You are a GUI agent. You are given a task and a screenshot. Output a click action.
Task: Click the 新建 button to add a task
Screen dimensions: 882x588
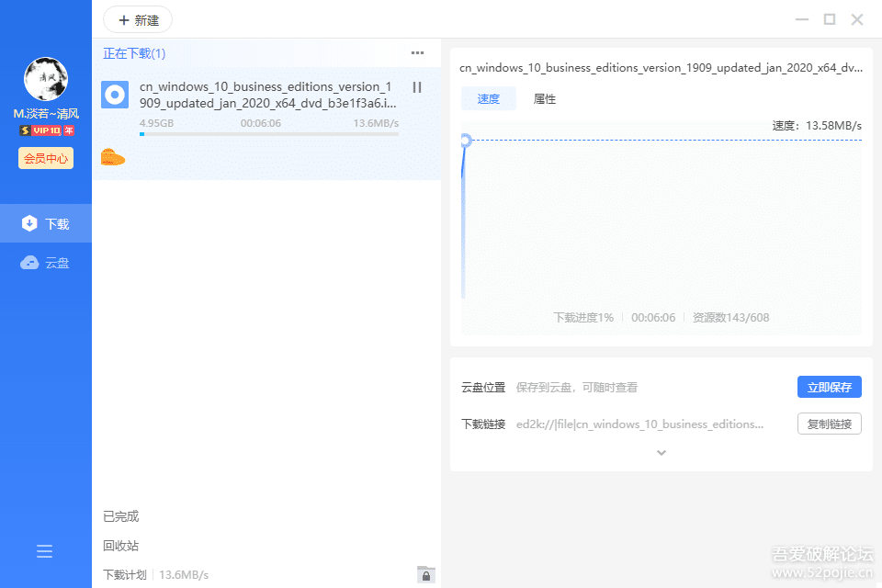tap(137, 19)
